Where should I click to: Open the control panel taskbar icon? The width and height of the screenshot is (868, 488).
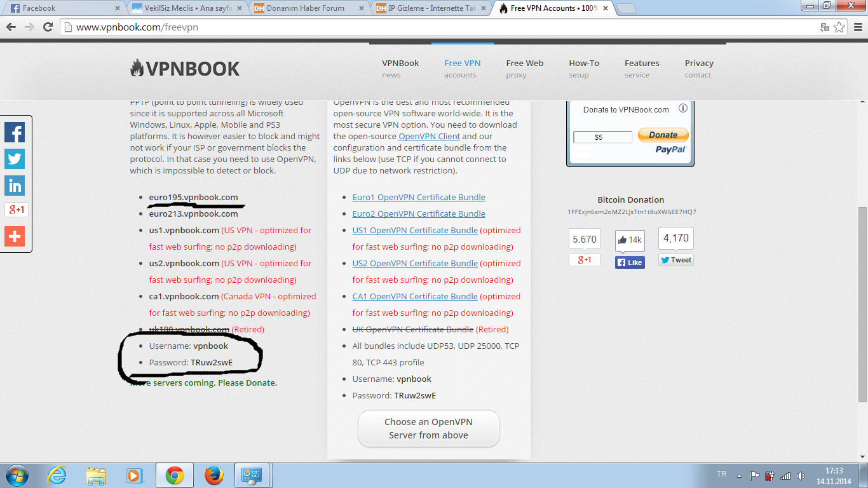coord(253,475)
